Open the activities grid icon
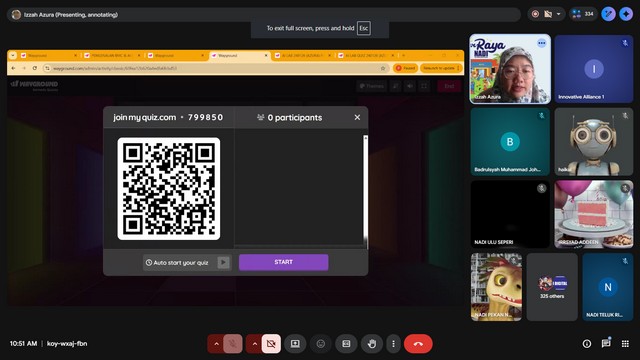640x360 pixels. click(625, 344)
